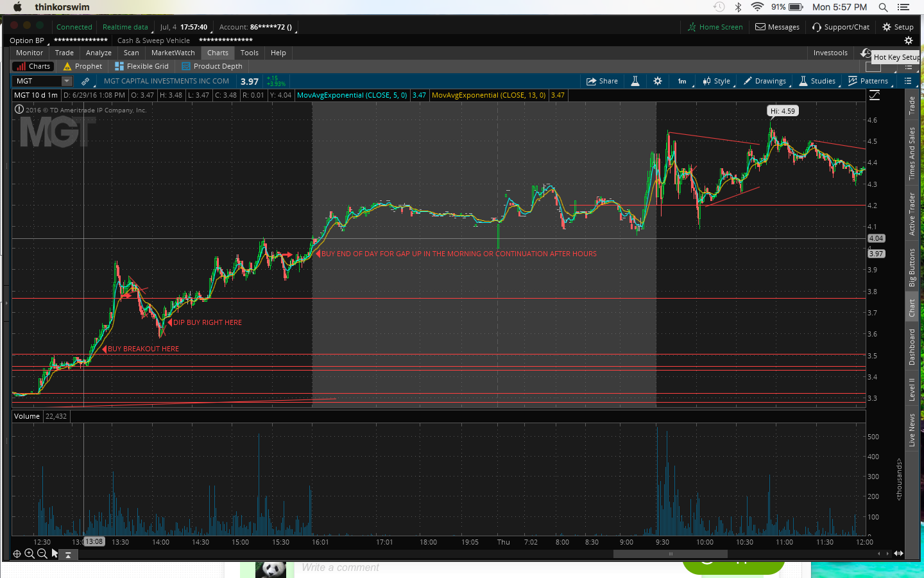This screenshot has height=578, width=924.
Task: Switch to the Monitor main tab
Action: tap(30, 53)
